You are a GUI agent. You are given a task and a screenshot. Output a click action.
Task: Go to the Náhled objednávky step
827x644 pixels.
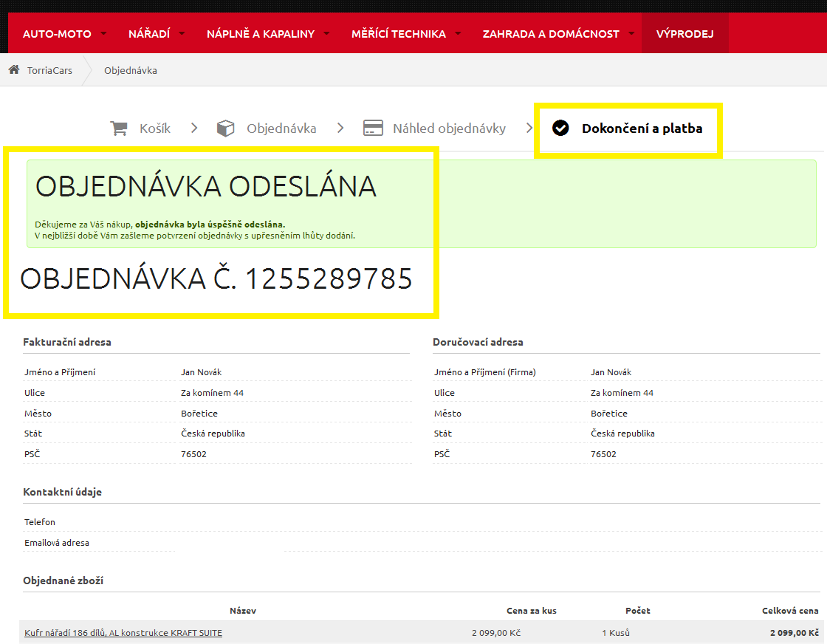[x=450, y=129]
